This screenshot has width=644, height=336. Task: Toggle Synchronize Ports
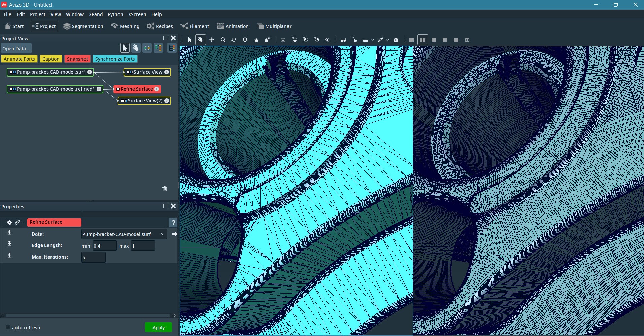point(115,59)
